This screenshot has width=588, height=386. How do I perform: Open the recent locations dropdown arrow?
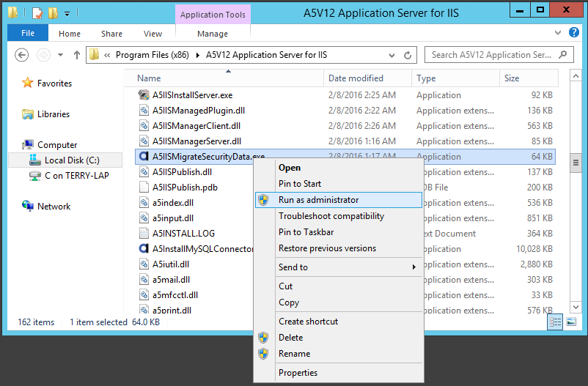[x=60, y=55]
